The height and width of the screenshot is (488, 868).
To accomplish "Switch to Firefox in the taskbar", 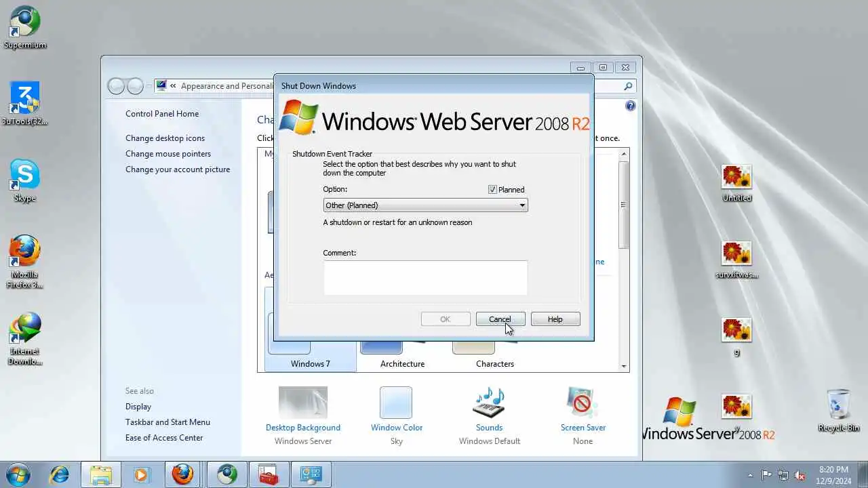I will point(182,474).
